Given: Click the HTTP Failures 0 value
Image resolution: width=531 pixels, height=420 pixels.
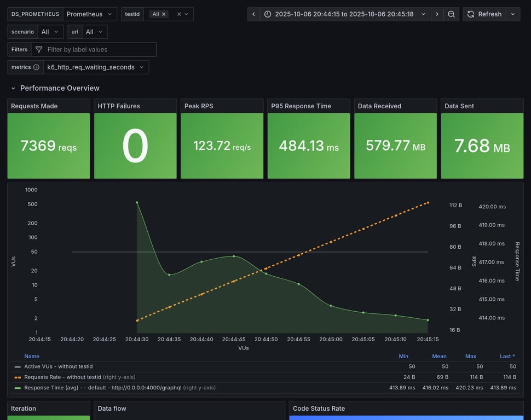Looking at the screenshot, I should pyautogui.click(x=135, y=146).
